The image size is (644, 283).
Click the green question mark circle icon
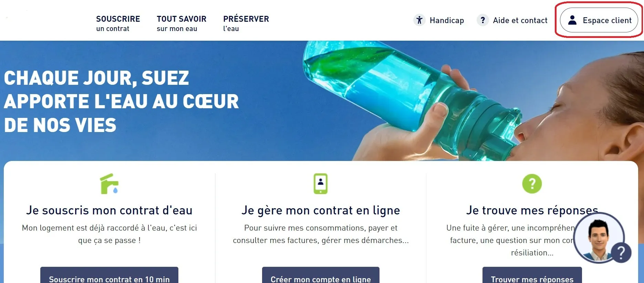(532, 184)
